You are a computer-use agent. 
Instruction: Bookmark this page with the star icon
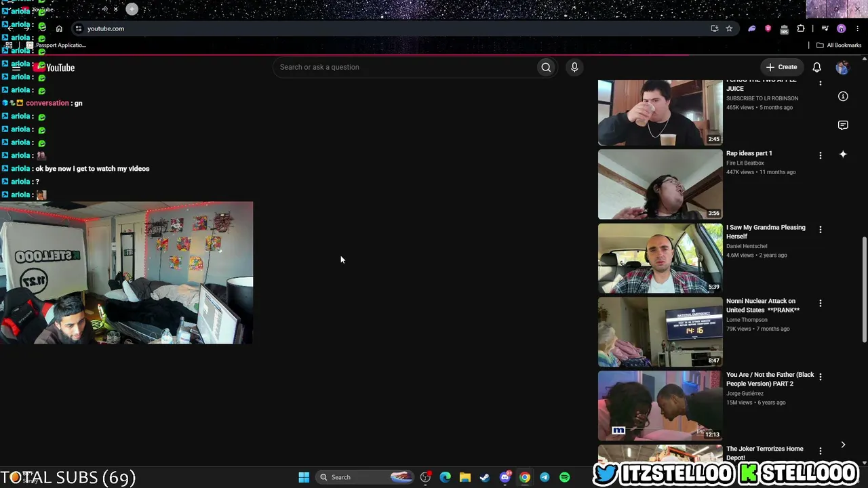coord(729,28)
